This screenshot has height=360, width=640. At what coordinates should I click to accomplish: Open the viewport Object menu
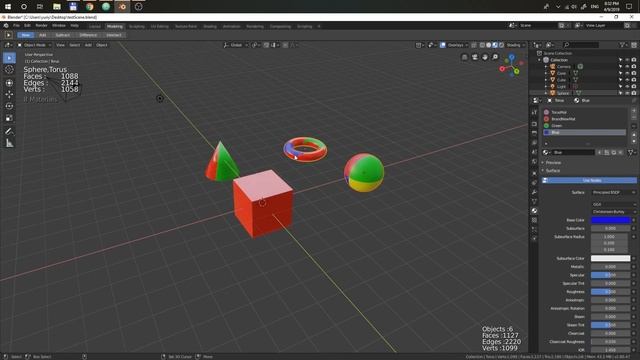[x=102, y=45]
